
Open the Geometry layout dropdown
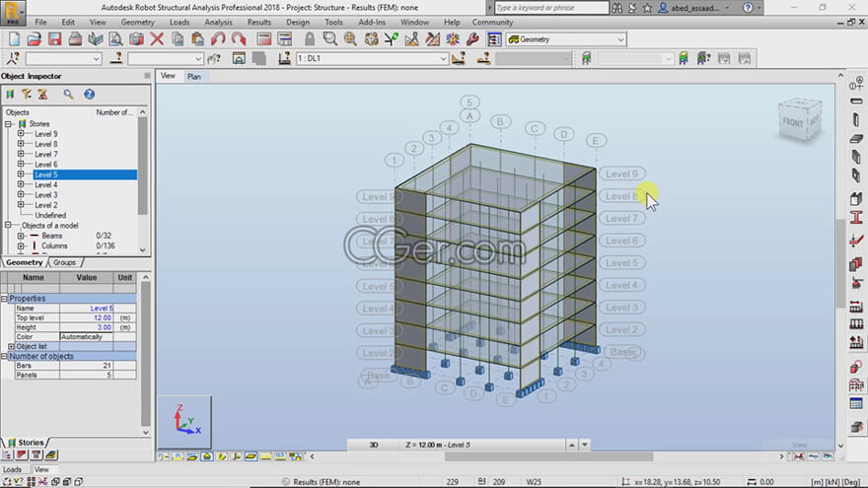(x=620, y=39)
